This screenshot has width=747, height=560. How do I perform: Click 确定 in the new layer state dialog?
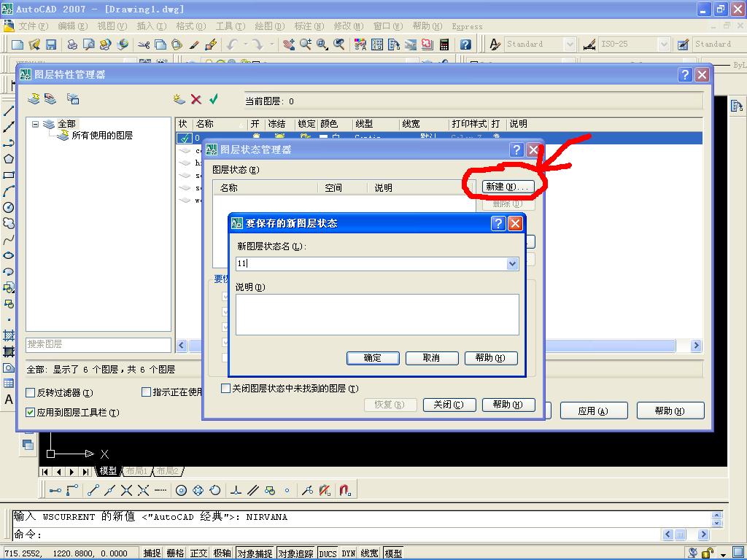(373, 358)
